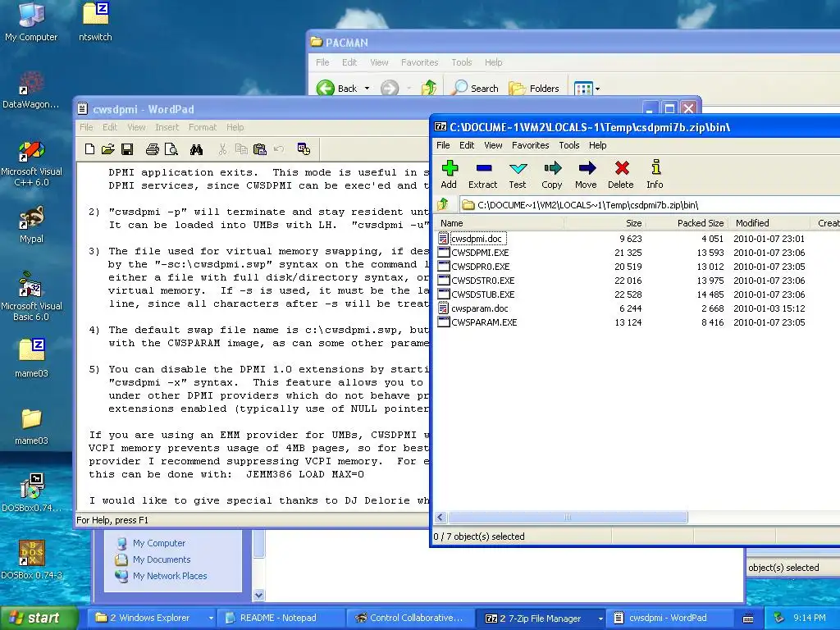This screenshot has height=630, width=840.
Task: Open the View menu in 7-Zip
Action: (493, 145)
